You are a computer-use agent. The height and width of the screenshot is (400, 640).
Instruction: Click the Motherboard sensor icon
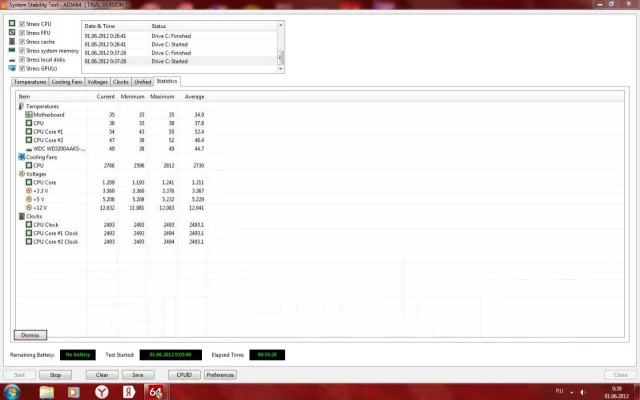click(29, 115)
